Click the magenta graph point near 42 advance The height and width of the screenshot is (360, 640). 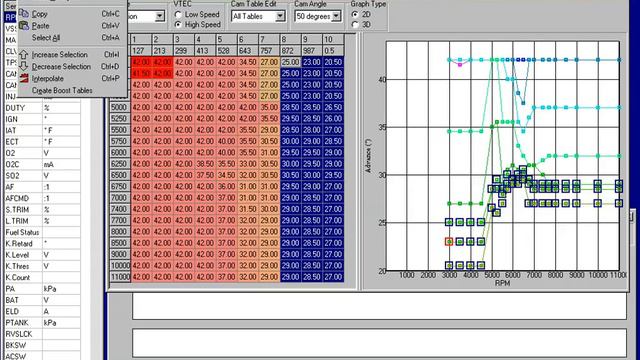460,64
